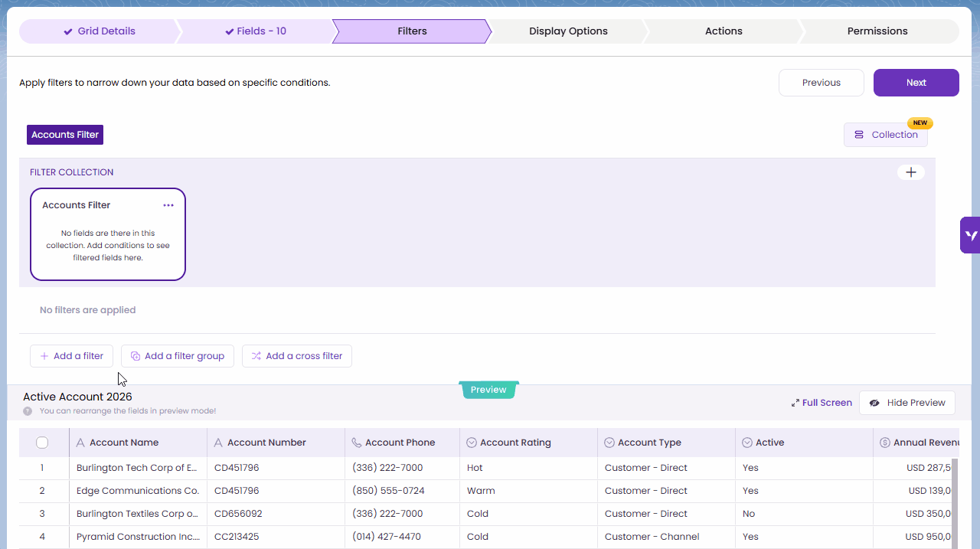Click Add a cross filter
Screen dimensions: 980x549
pos(297,356)
